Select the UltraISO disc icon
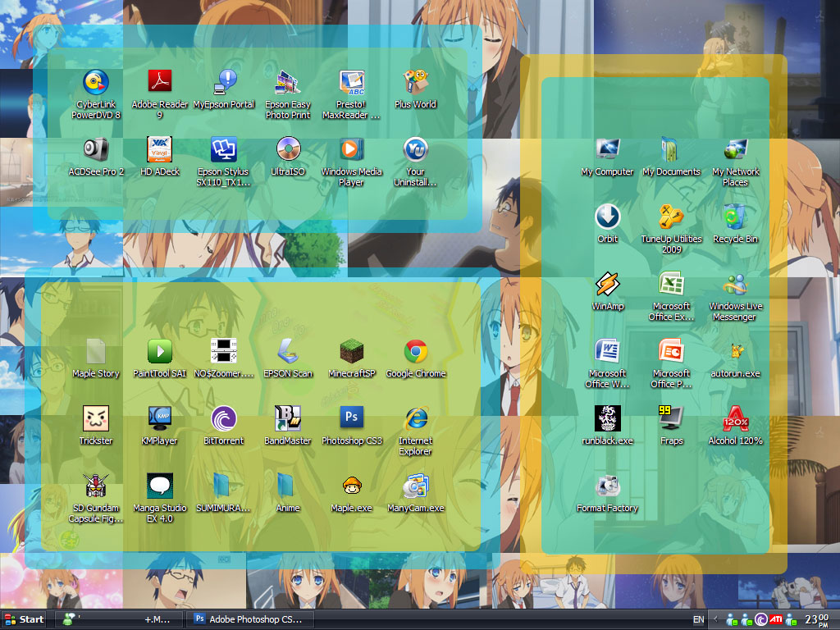This screenshot has width=840, height=630. (288, 149)
